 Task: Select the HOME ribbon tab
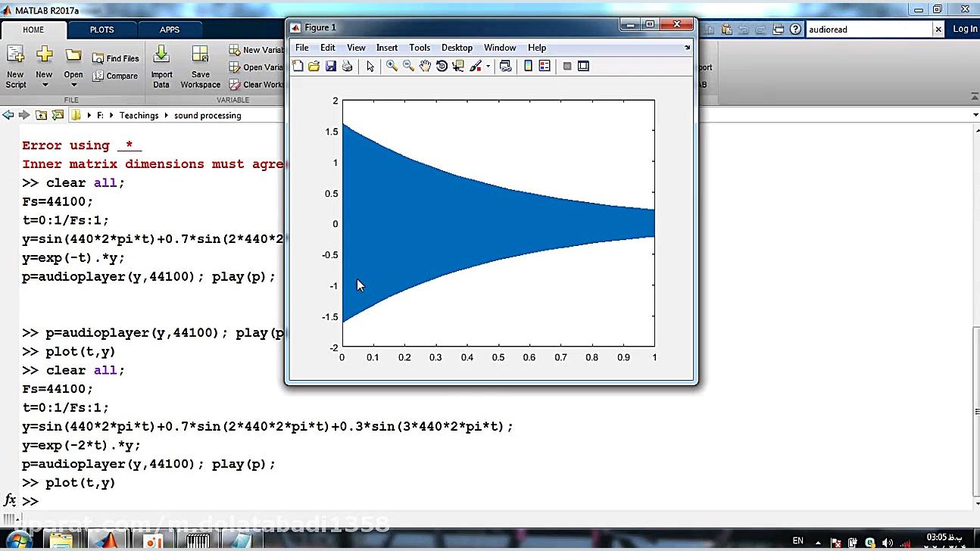tap(33, 30)
